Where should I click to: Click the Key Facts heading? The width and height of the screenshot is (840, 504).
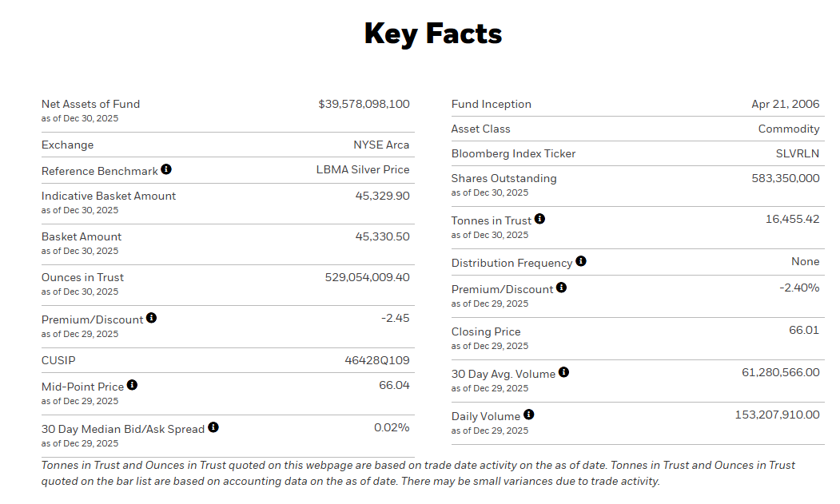click(433, 34)
